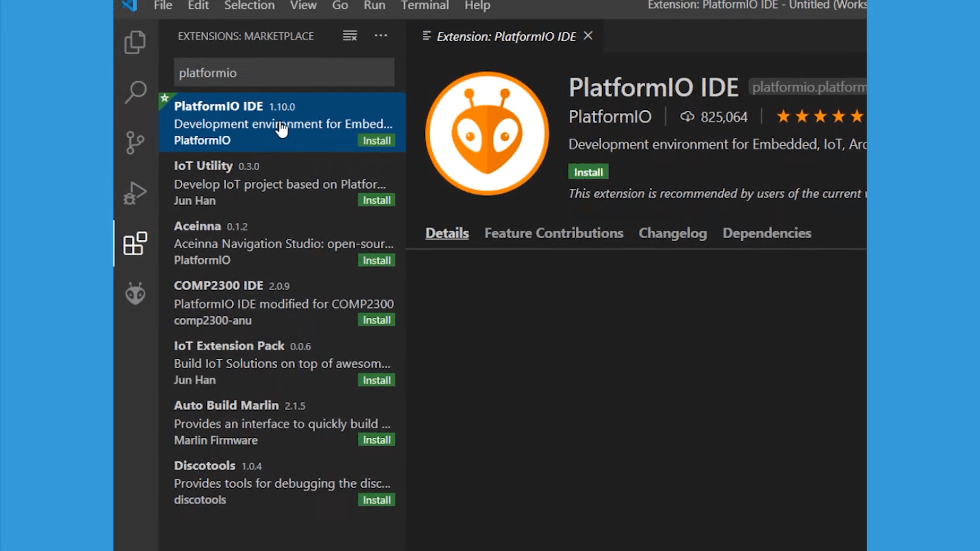Switch to the Dependencies tab

767,233
